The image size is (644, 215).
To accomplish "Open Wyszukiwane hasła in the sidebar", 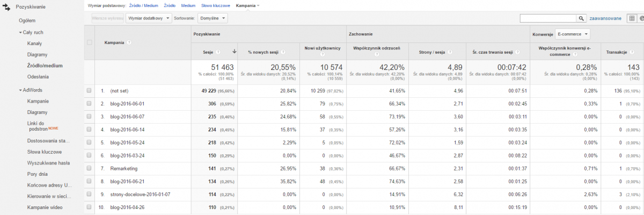I will 49,163.
